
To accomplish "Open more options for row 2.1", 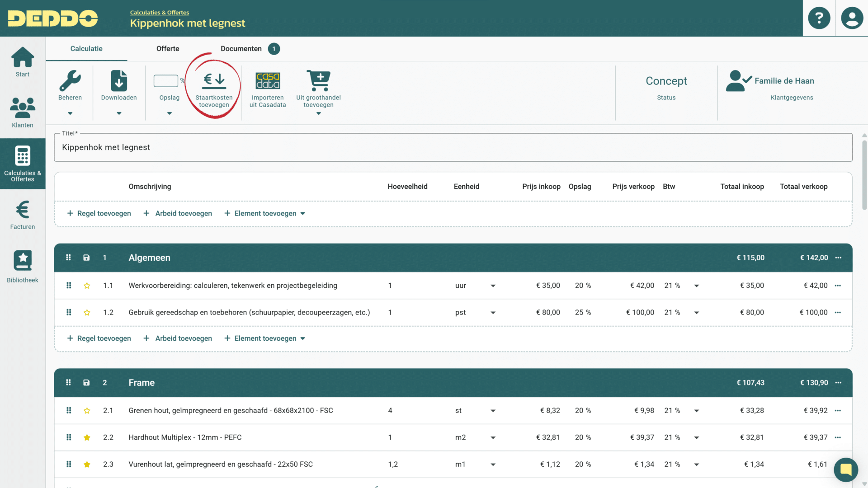I will coord(838,411).
